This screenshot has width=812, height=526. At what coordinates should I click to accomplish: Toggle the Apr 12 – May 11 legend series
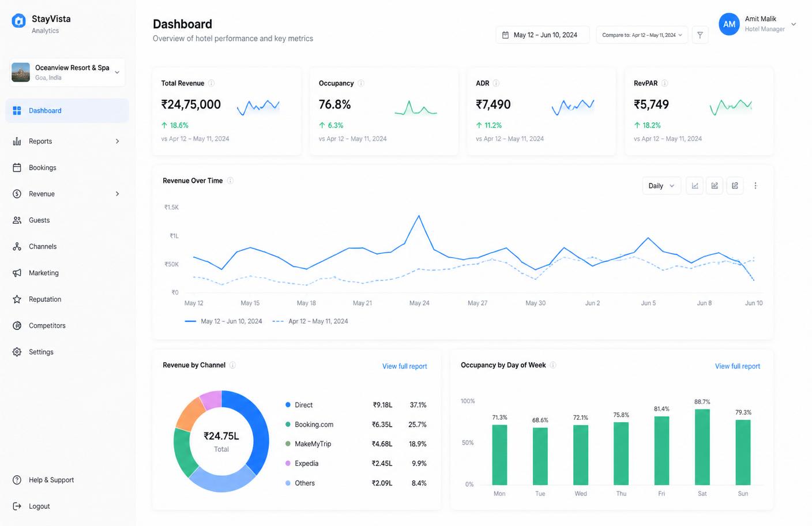310,321
